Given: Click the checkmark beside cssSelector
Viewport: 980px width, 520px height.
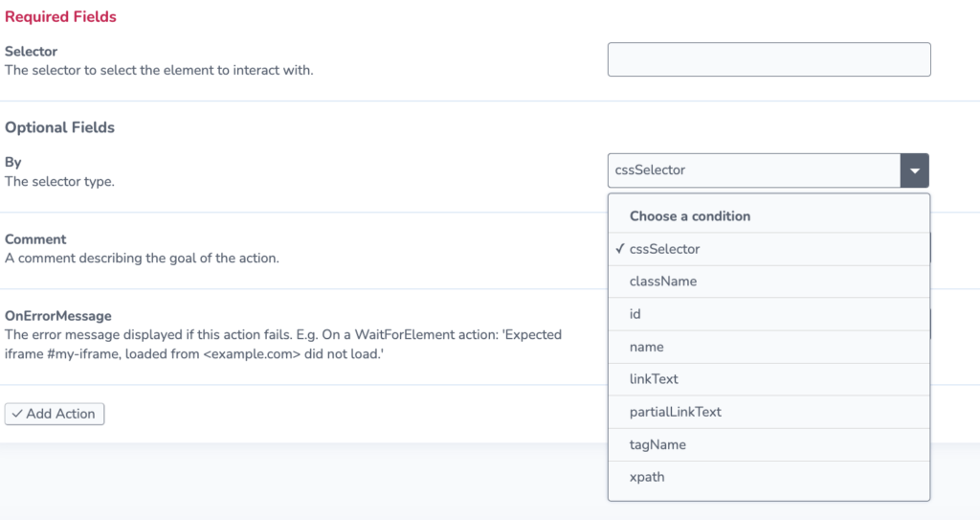Looking at the screenshot, I should [619, 248].
